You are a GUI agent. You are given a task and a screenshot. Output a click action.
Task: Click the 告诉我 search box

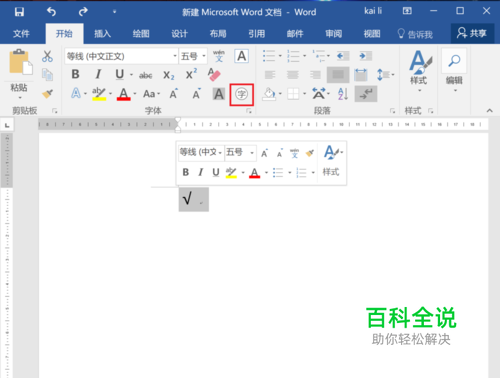(x=415, y=34)
